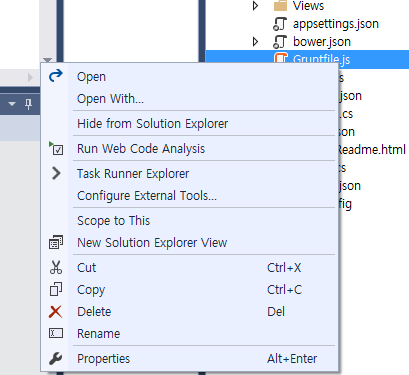Expand the bower.json tree node

(x=255, y=42)
